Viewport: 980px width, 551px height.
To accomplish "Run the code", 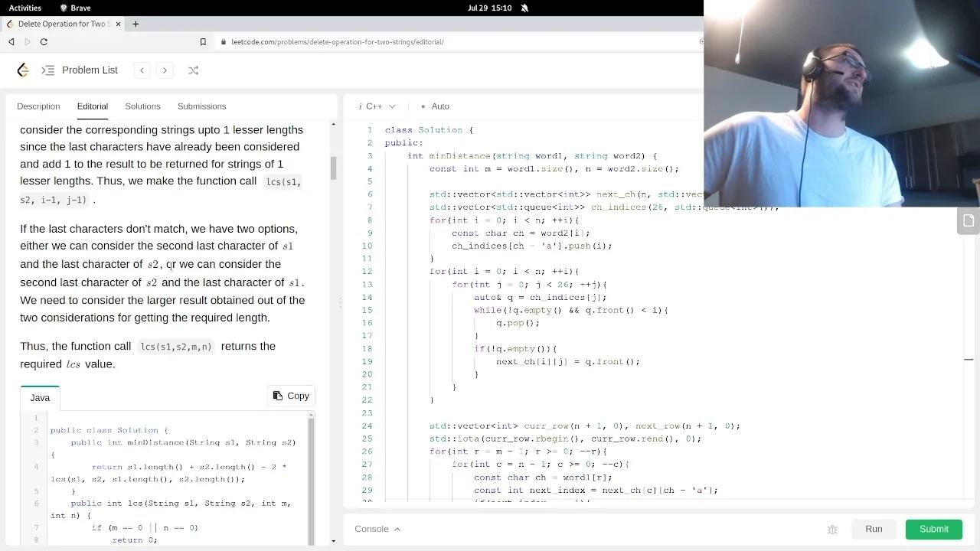I will (874, 530).
